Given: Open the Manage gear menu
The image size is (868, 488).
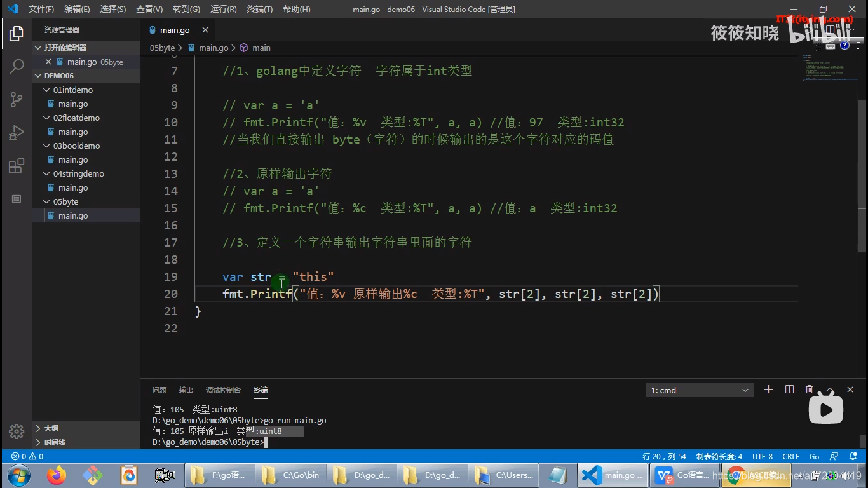Looking at the screenshot, I should click(17, 431).
